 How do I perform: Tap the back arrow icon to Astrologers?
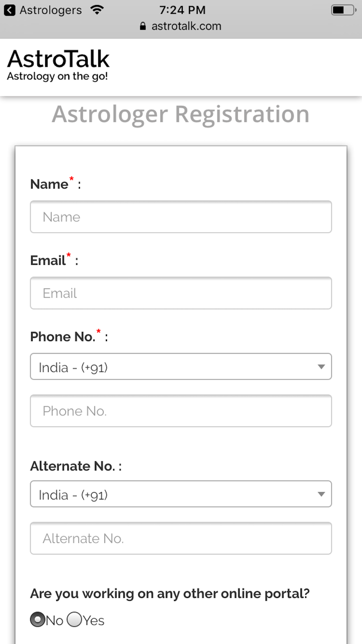click(x=10, y=10)
